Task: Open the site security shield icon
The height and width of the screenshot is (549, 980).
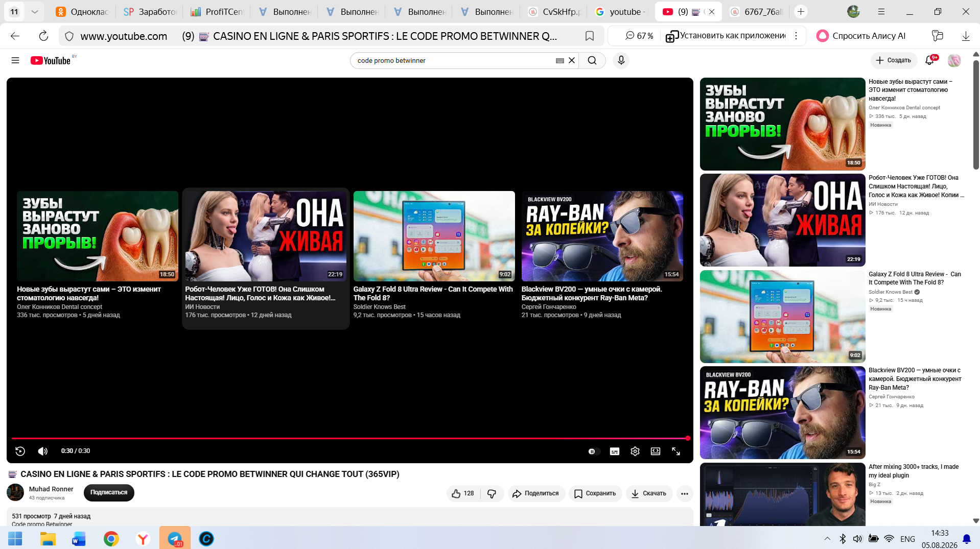Action: [69, 36]
